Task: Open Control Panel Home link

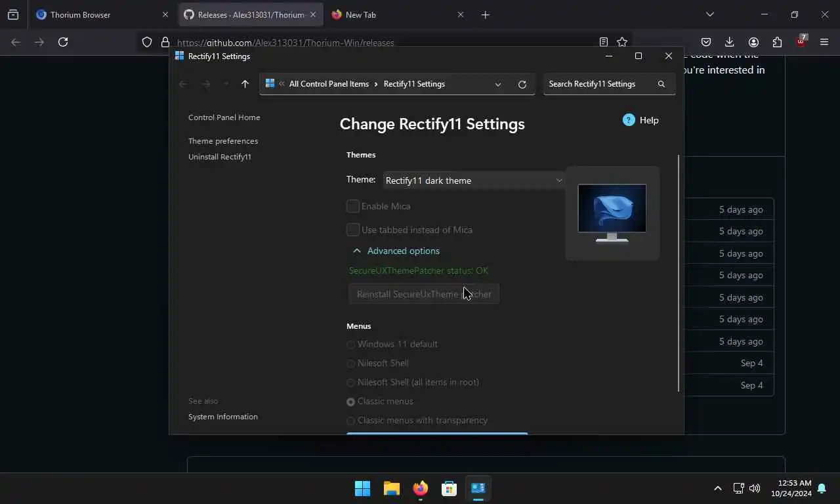Action: click(x=224, y=117)
